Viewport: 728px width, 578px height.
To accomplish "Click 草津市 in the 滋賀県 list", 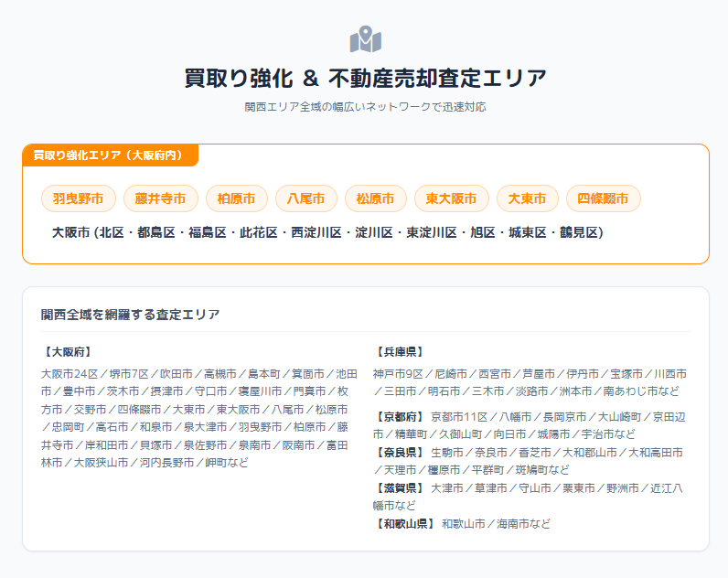I will 491,488.
